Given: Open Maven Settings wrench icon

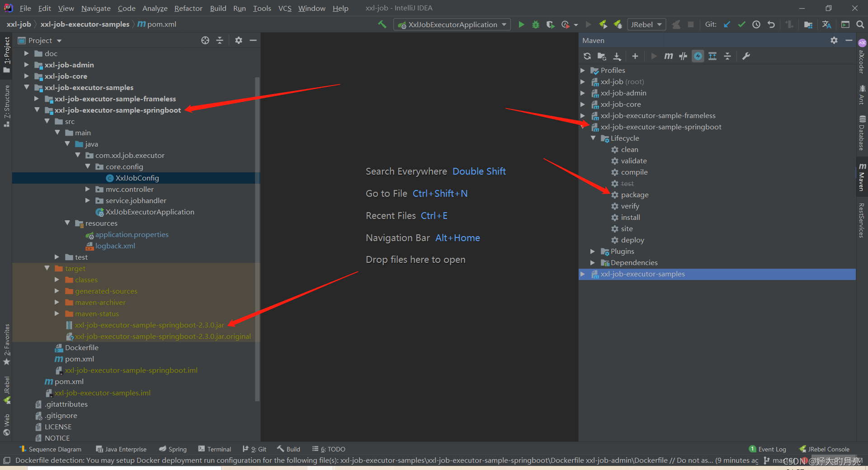Looking at the screenshot, I should (746, 56).
